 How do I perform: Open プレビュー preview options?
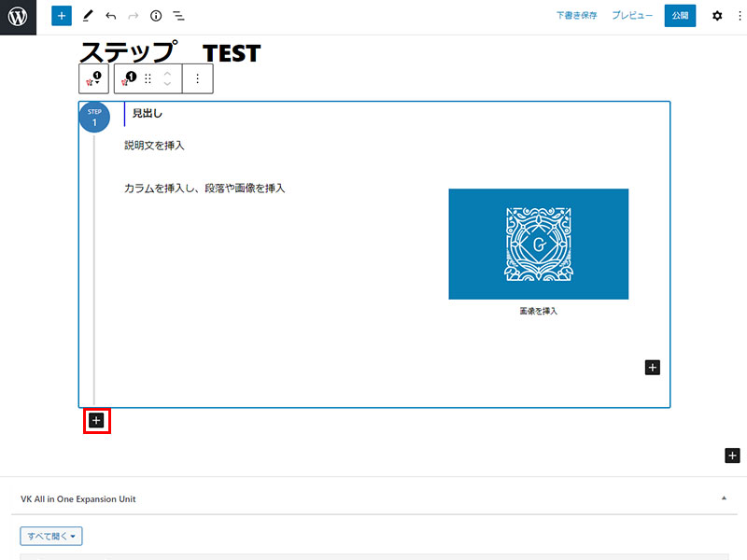[x=632, y=16]
